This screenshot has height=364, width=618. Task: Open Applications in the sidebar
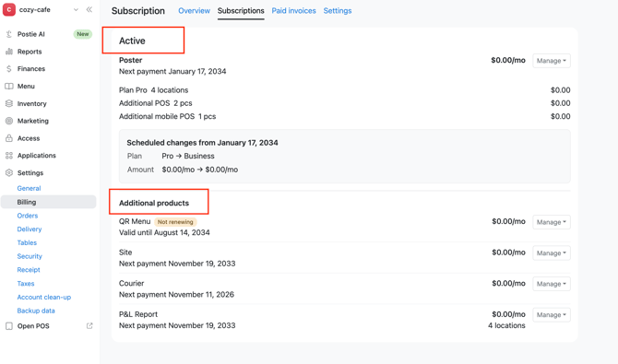click(x=37, y=156)
